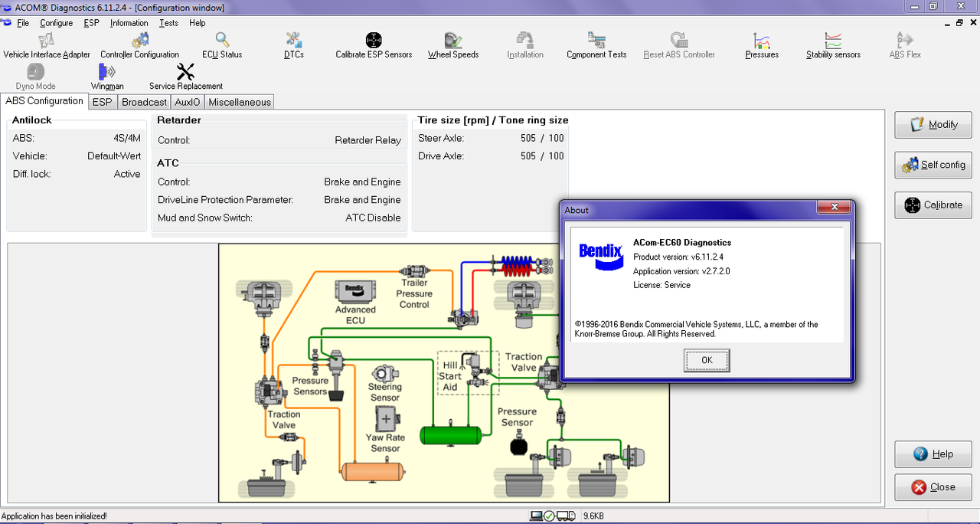
Task: Click License: Service text
Action: 661,285
